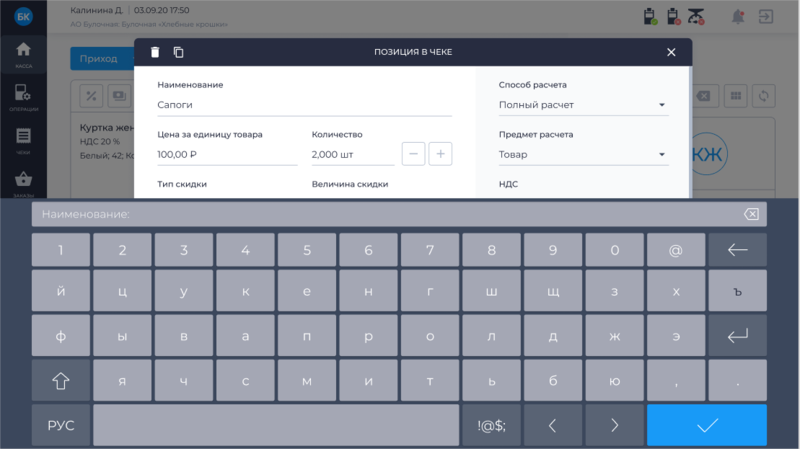The image size is (800, 449).
Task: Open the 'Предмет расчета' dropdown
Action: 582,154
